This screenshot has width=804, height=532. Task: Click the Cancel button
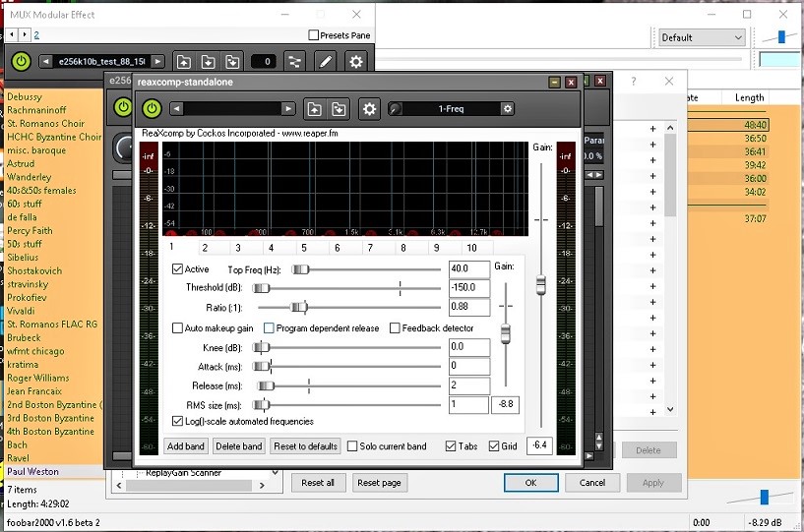tap(592, 483)
